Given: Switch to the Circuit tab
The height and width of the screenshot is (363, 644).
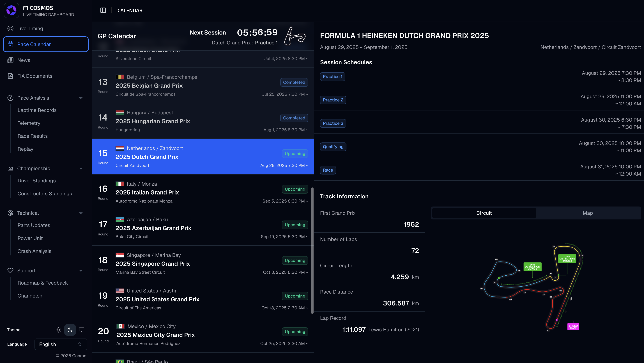Looking at the screenshot, I should click(484, 213).
